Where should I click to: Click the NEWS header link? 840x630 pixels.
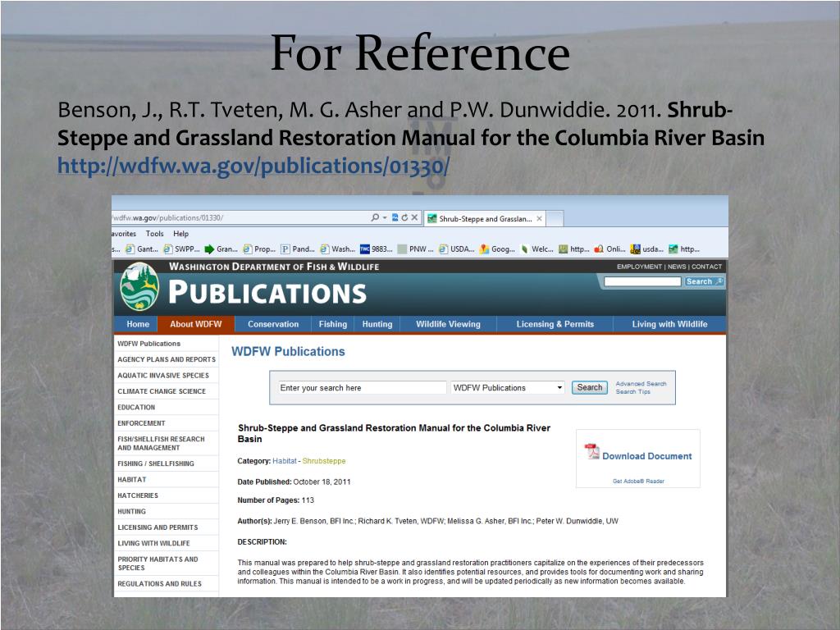click(677, 267)
